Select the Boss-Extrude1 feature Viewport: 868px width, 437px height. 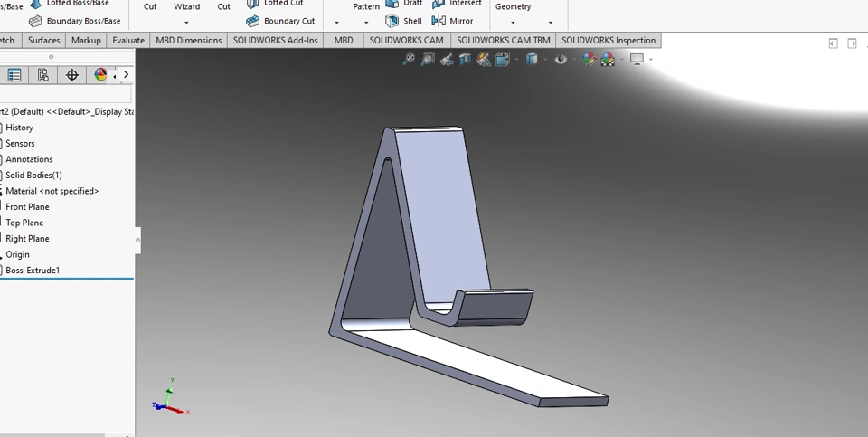33,271
